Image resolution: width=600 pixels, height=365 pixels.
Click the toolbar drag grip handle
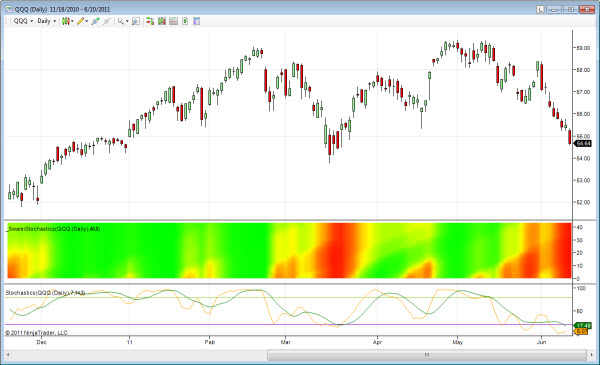point(7,21)
